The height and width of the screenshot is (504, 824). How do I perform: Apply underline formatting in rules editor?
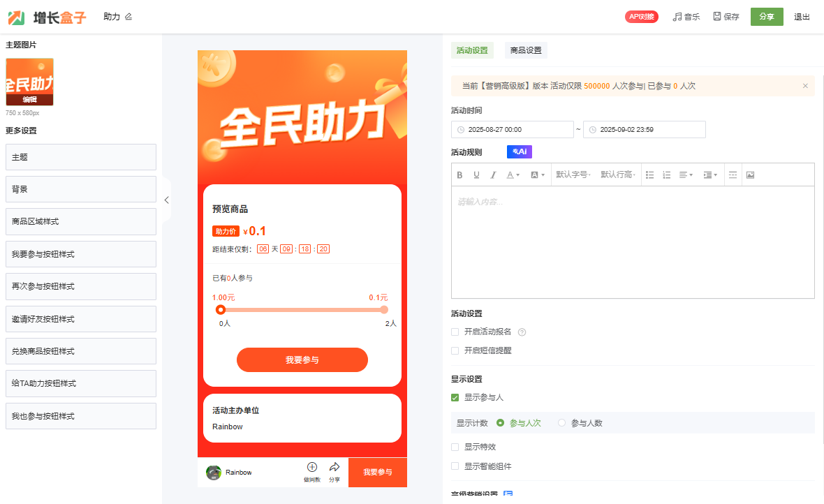click(476, 175)
